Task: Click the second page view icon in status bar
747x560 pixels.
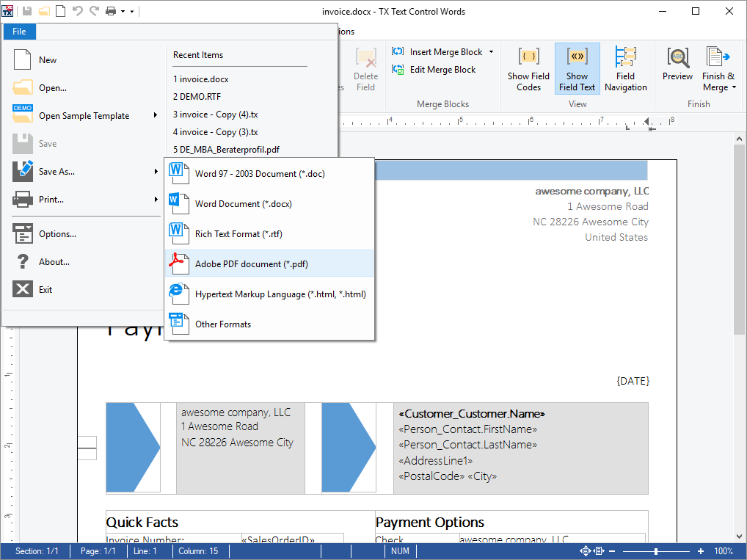Action: pos(599,551)
